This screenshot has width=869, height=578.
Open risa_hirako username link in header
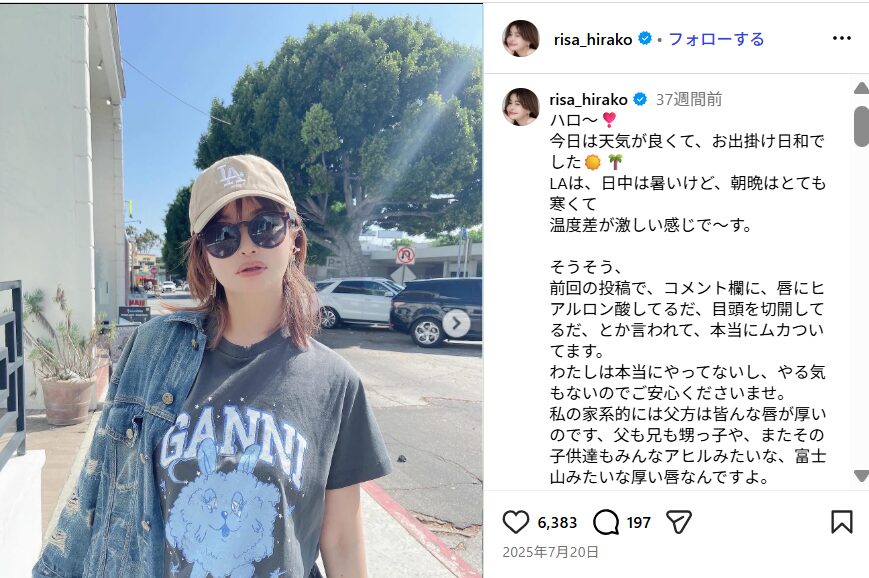click(x=592, y=39)
